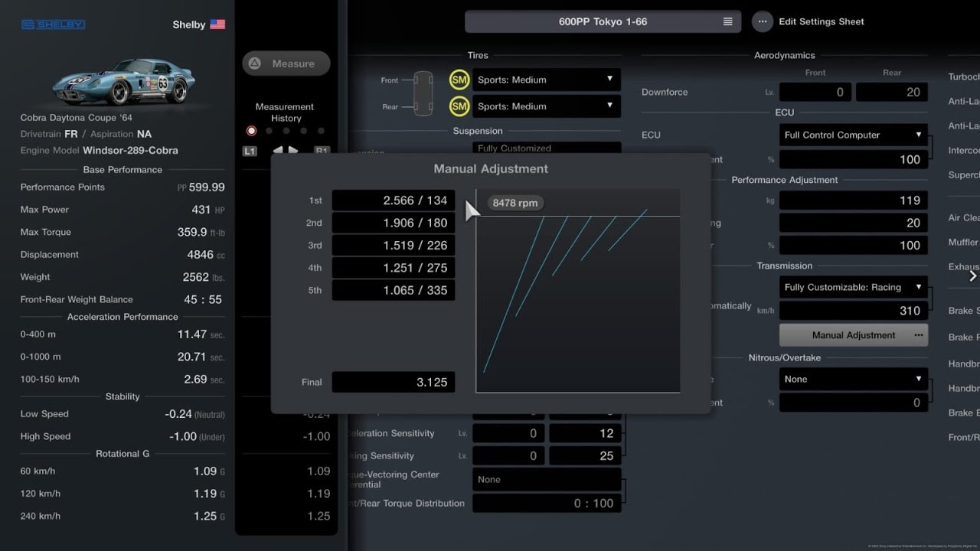The height and width of the screenshot is (551, 980).
Task: Click the Performance Points value 599.99
Action: pyautogui.click(x=206, y=187)
